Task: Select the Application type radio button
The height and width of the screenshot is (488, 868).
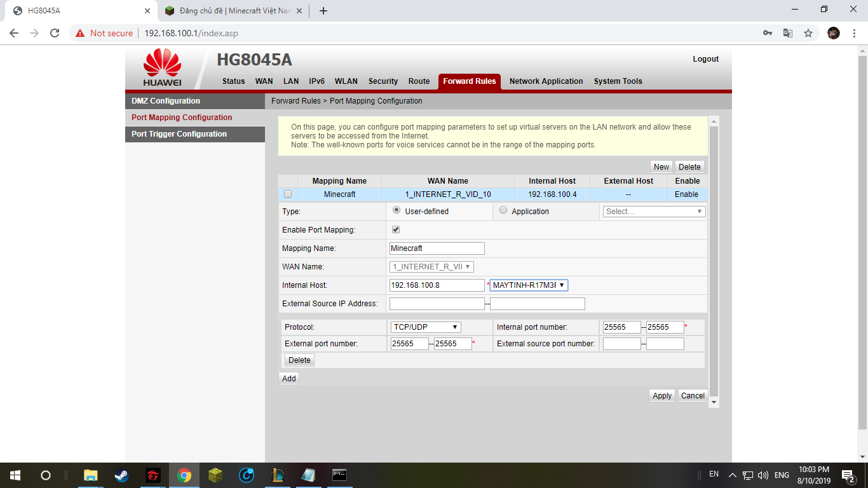Action: click(x=503, y=210)
